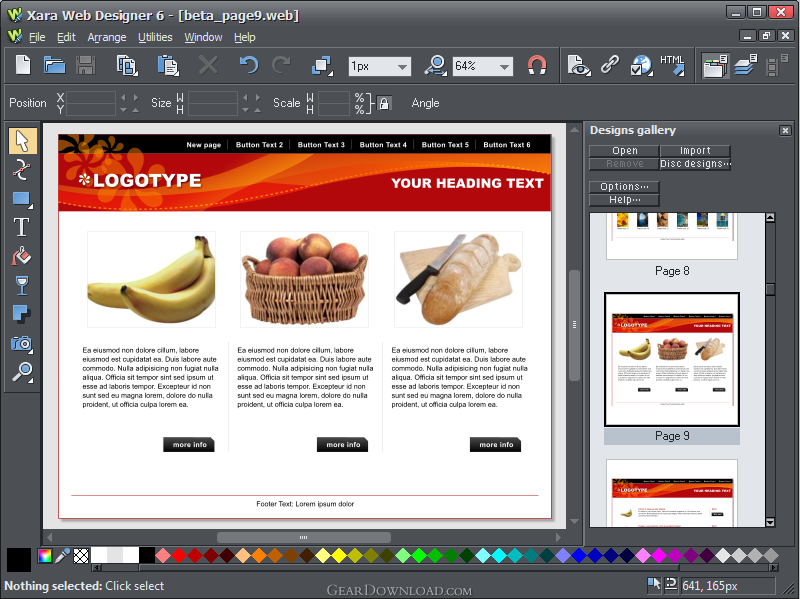The height and width of the screenshot is (599, 800).
Task: Click the Options button in Designs gallery
Action: [624, 187]
